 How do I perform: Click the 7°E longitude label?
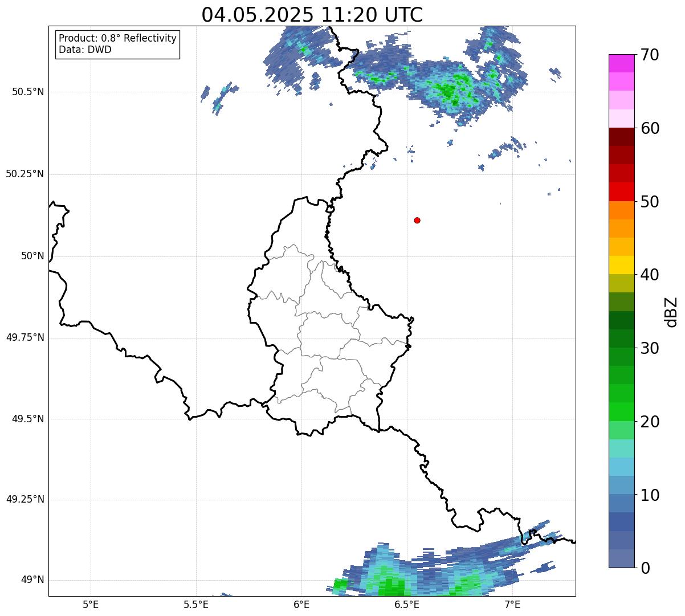512,604
